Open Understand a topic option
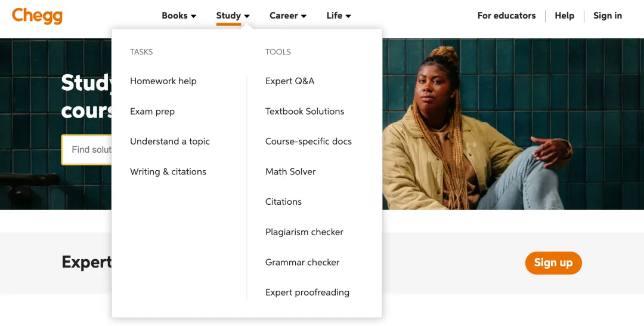Image resolution: width=644 pixels, height=326 pixels. [170, 142]
